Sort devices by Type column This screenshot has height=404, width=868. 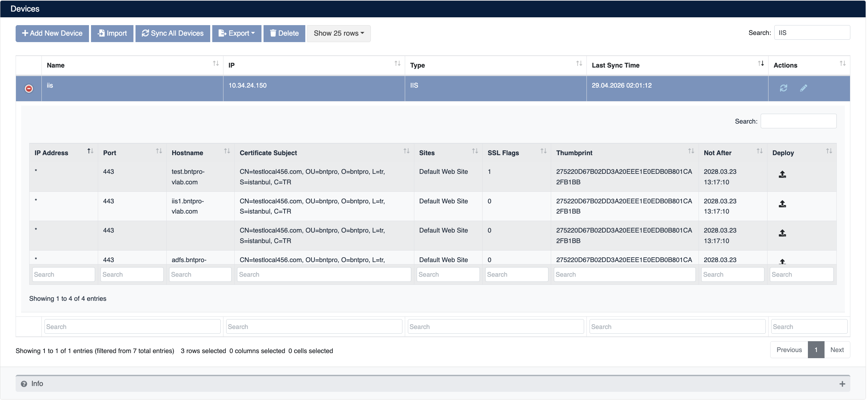click(x=496, y=65)
